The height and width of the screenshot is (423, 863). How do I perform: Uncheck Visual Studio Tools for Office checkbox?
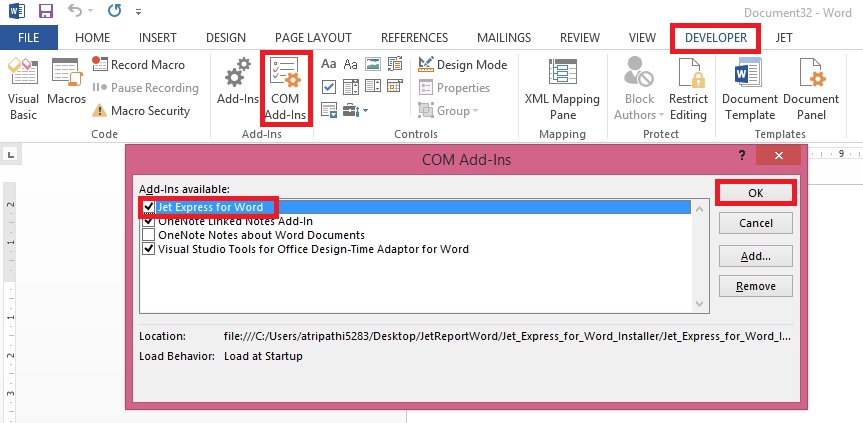pos(149,249)
